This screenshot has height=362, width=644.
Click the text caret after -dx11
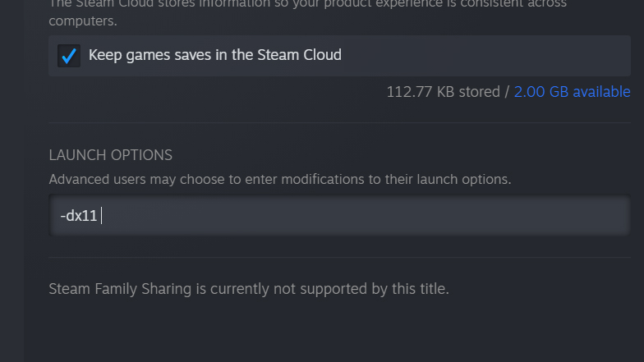(102, 215)
